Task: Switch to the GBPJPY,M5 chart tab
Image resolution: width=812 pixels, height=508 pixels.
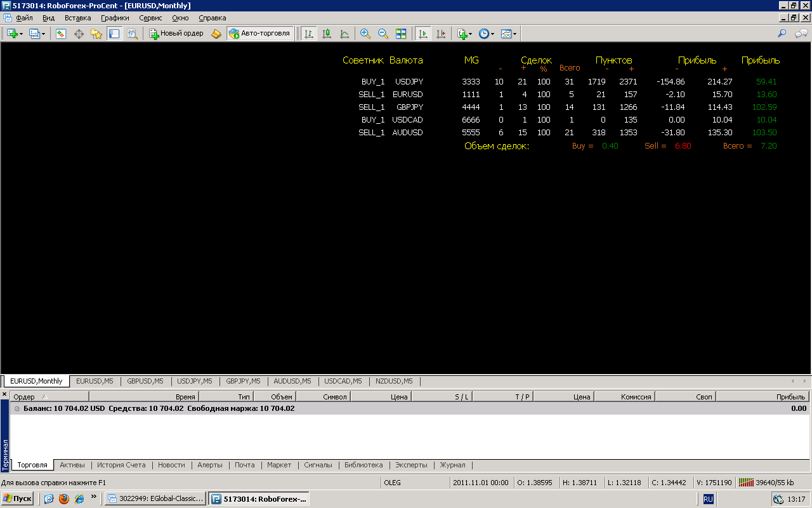Action: click(x=243, y=382)
